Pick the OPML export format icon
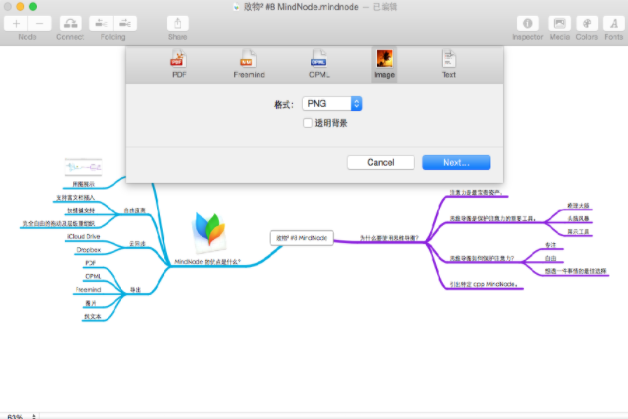This screenshot has width=628, height=419. click(318, 64)
